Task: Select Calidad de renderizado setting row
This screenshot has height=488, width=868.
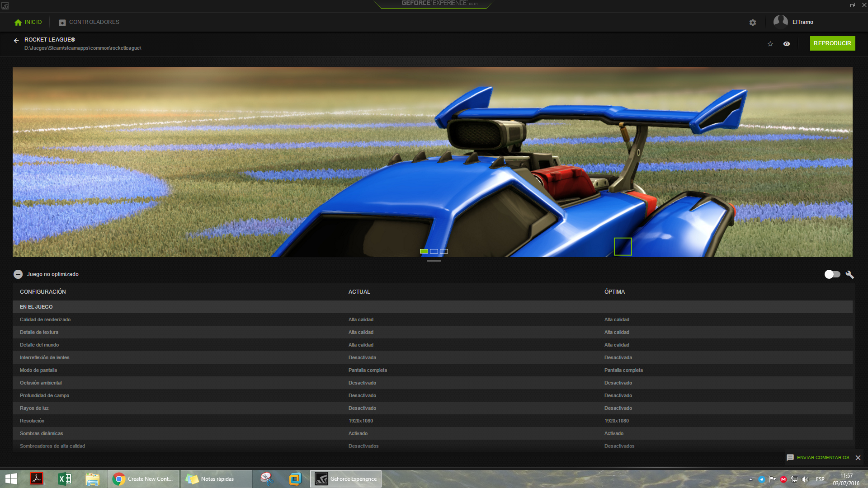Action: coord(433,319)
